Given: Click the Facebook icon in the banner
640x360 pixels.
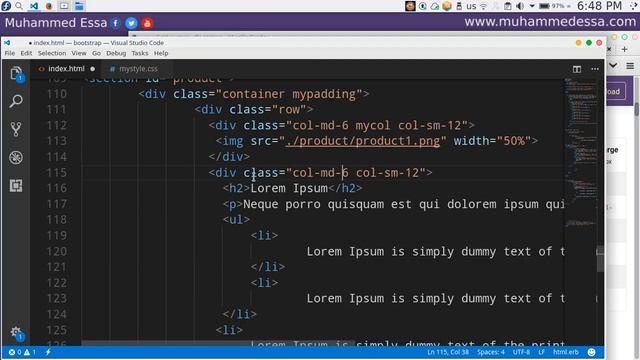Looking at the screenshot, I should [x=116, y=23].
